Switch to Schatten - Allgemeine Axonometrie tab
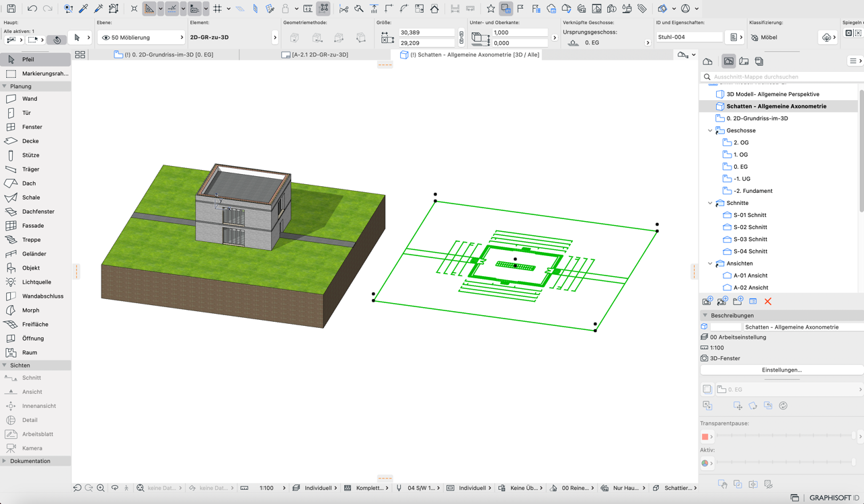This screenshot has width=864, height=504. [469, 54]
